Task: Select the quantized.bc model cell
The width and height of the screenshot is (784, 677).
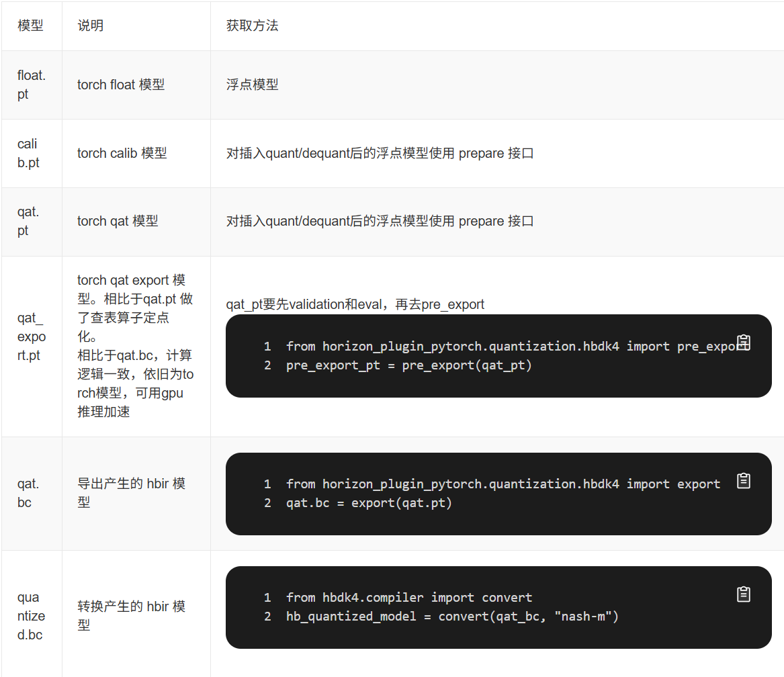Action: (x=31, y=615)
